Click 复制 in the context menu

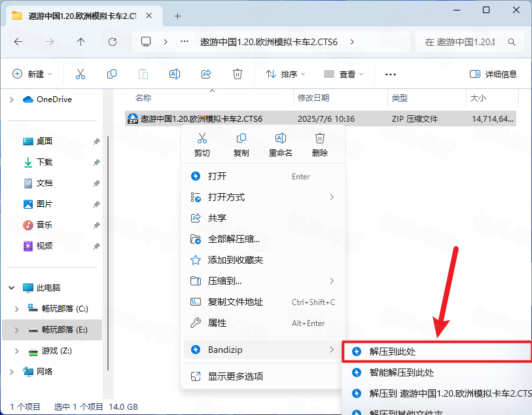[x=241, y=145]
